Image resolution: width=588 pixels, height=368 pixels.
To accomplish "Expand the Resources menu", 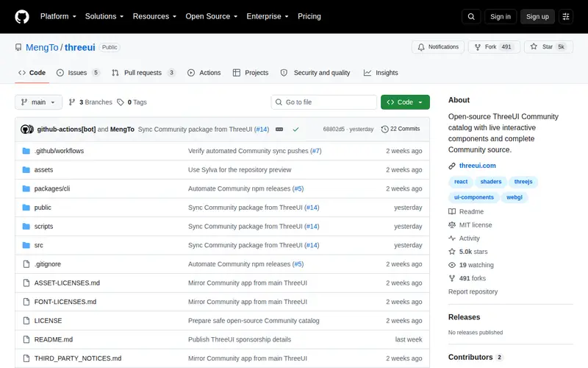I will click(x=154, y=16).
